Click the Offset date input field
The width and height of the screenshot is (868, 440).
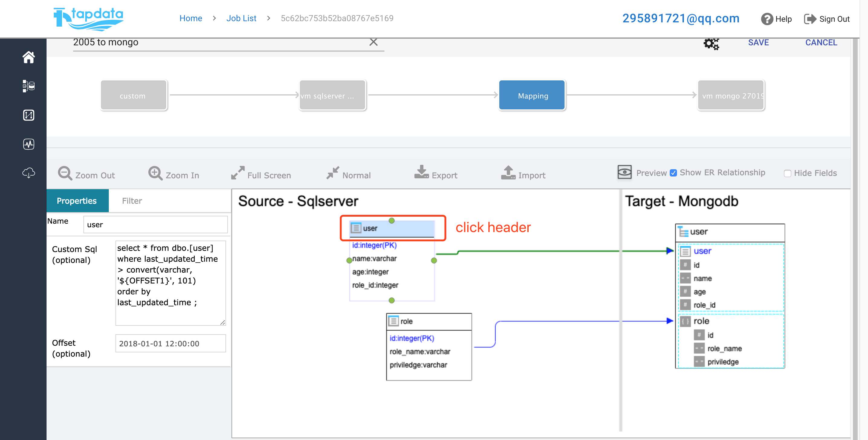point(170,343)
